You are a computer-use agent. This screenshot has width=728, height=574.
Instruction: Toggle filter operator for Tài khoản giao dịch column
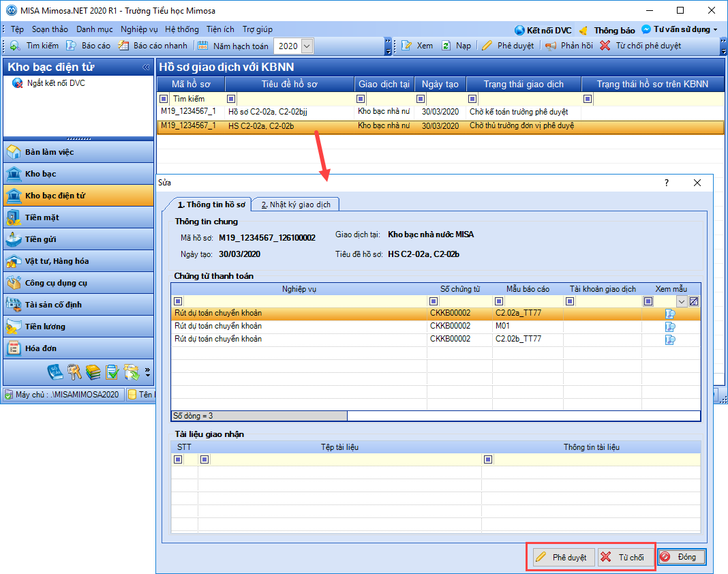(x=570, y=301)
